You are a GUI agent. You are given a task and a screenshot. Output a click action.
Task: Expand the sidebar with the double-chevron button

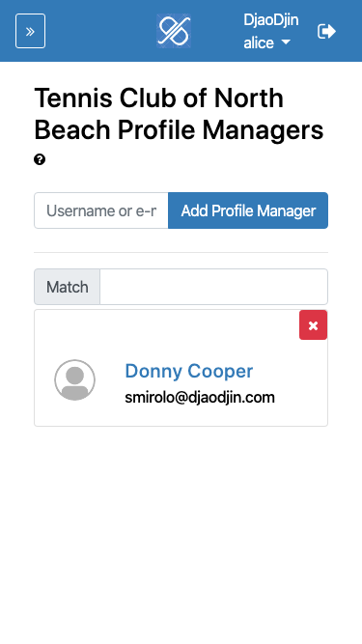click(x=30, y=31)
